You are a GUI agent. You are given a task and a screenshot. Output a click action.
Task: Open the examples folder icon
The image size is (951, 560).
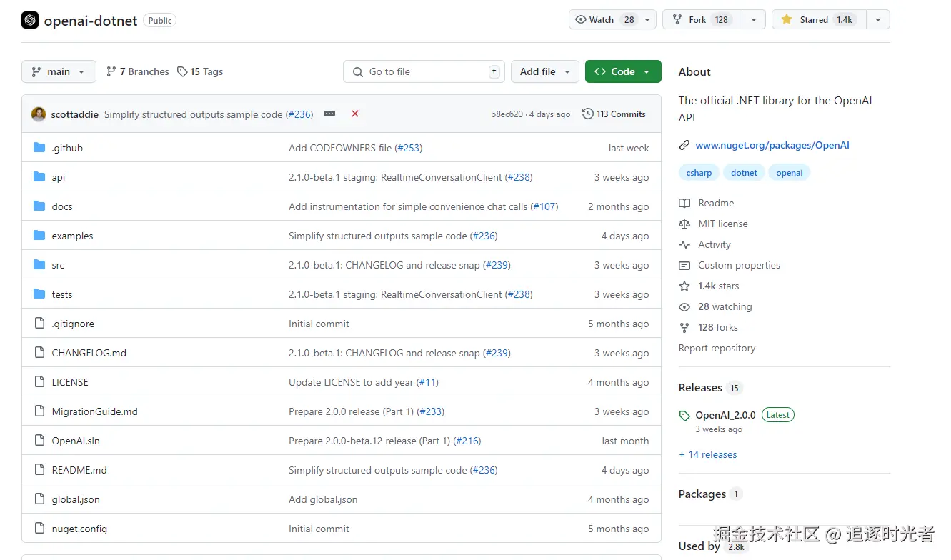[39, 236]
